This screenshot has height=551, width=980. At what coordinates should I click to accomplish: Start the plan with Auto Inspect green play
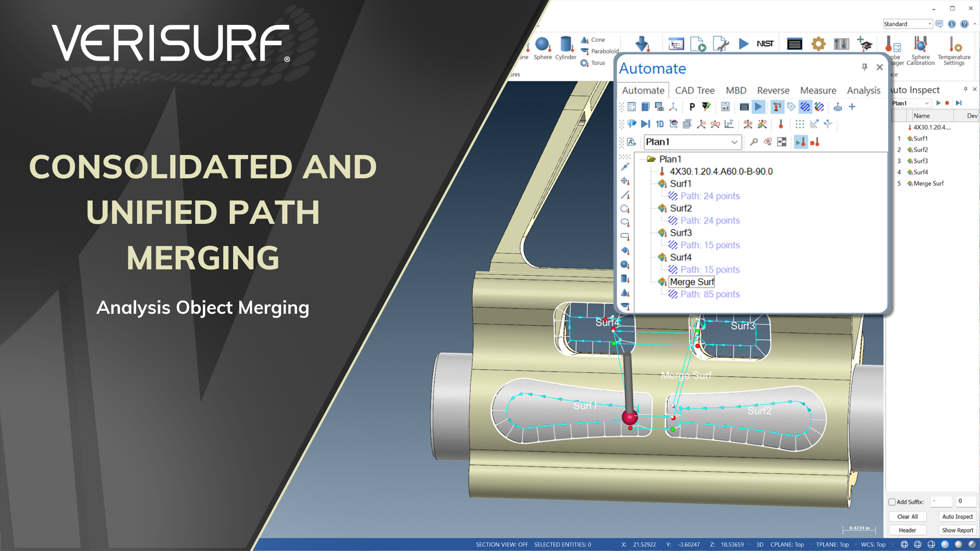tap(938, 103)
